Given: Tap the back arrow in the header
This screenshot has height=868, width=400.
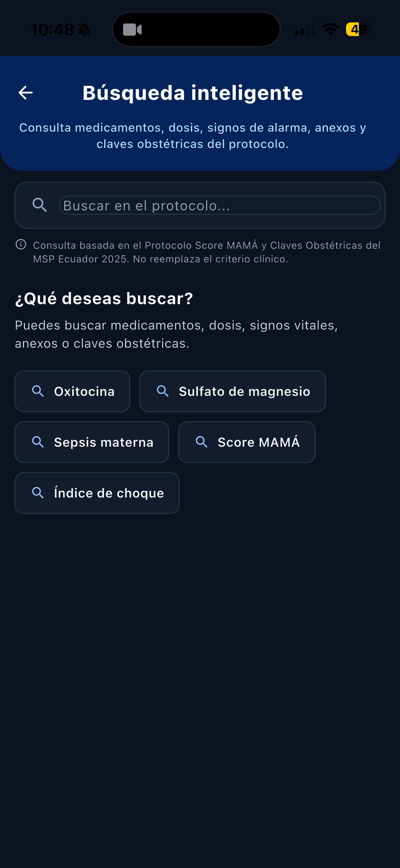Looking at the screenshot, I should point(26,93).
